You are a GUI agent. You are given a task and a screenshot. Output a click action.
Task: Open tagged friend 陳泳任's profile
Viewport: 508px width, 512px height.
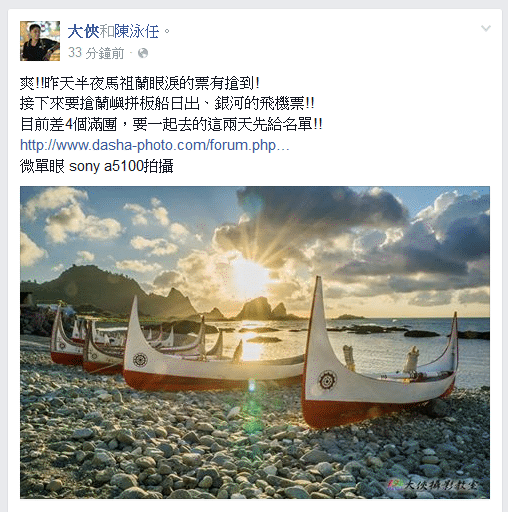tap(136, 32)
